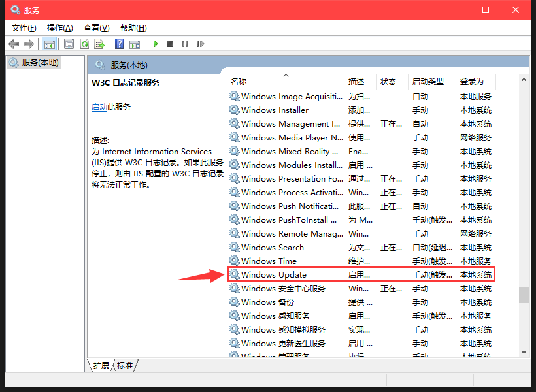Select Windows Media Player Network service
The width and height of the screenshot is (536, 392).
click(361, 138)
